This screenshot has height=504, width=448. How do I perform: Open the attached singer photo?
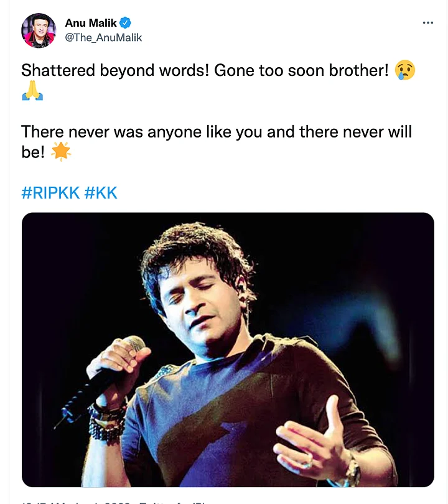point(228,350)
